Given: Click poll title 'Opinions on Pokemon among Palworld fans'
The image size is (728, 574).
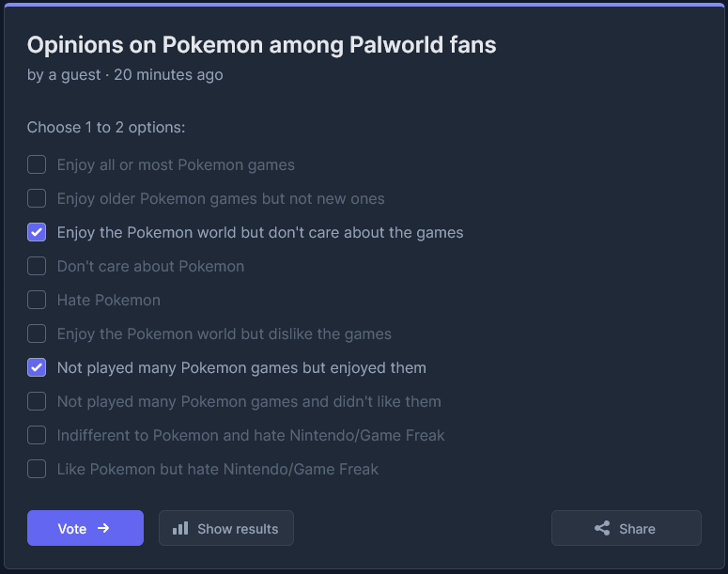Looking at the screenshot, I should (x=262, y=45).
